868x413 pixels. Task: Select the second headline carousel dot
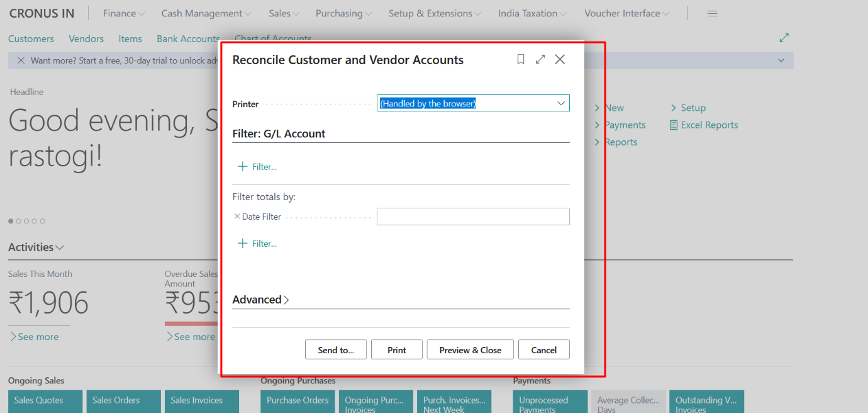[x=18, y=221]
